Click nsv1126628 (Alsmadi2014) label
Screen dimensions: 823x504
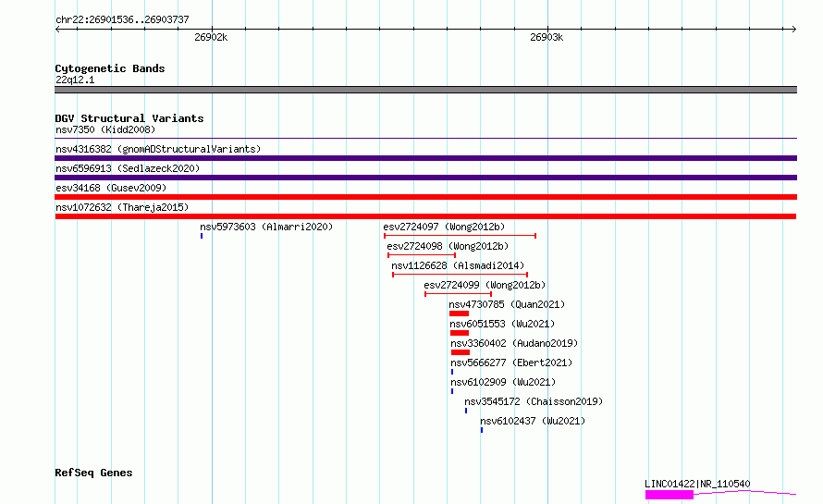[458, 265]
